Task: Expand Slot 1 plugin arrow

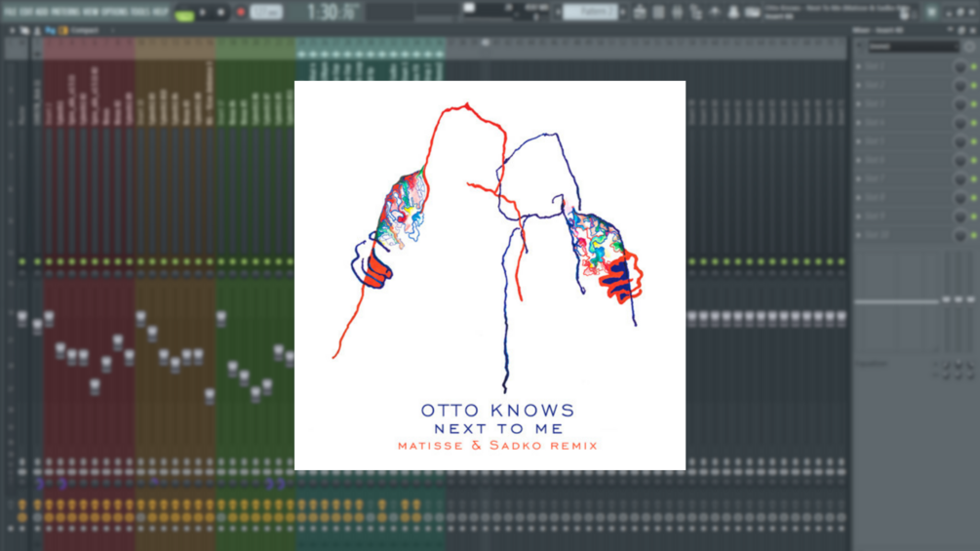Action: point(859,66)
